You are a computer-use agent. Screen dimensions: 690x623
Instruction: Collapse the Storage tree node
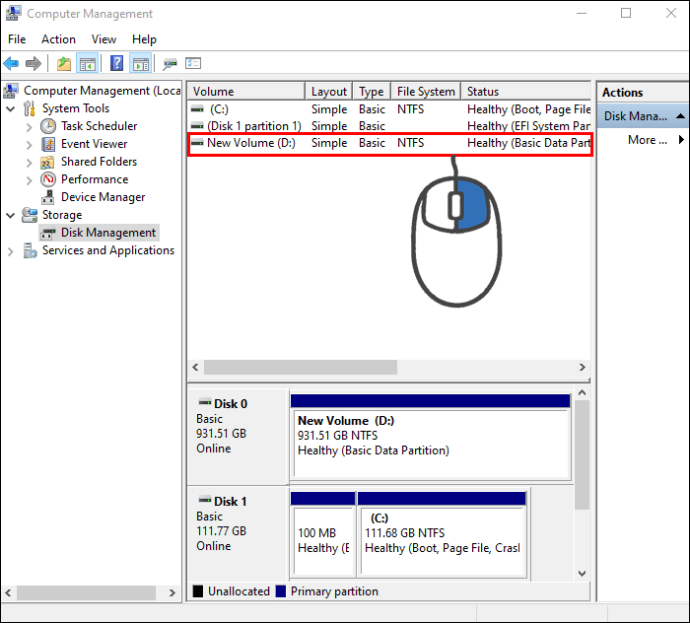coord(11,216)
